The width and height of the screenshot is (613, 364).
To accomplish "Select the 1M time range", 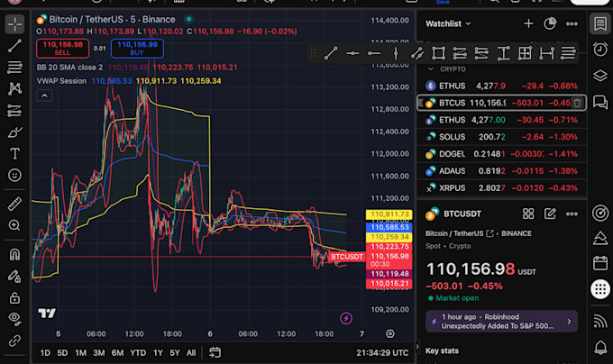I will 80,352.
